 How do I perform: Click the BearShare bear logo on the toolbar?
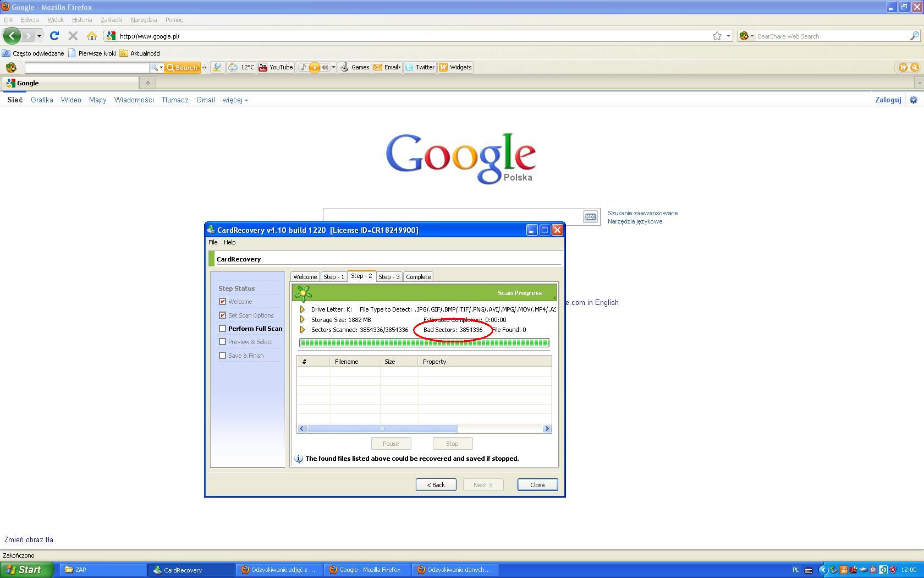click(10, 67)
